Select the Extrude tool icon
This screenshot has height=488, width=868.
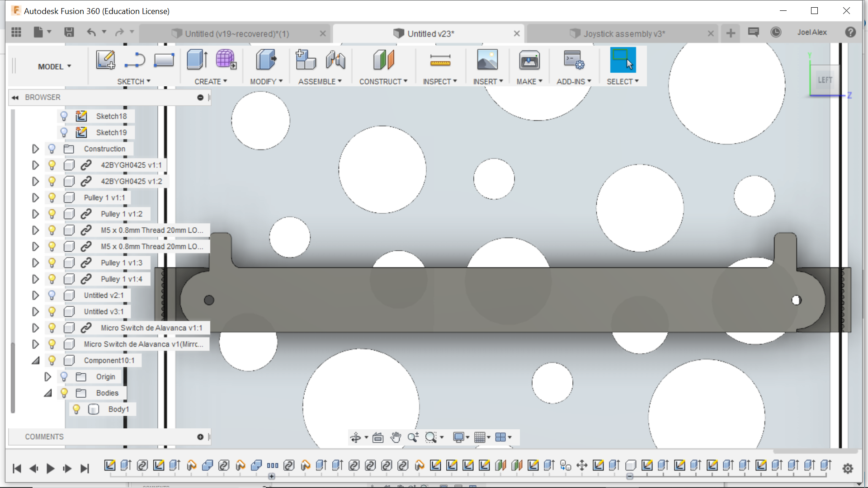click(197, 60)
